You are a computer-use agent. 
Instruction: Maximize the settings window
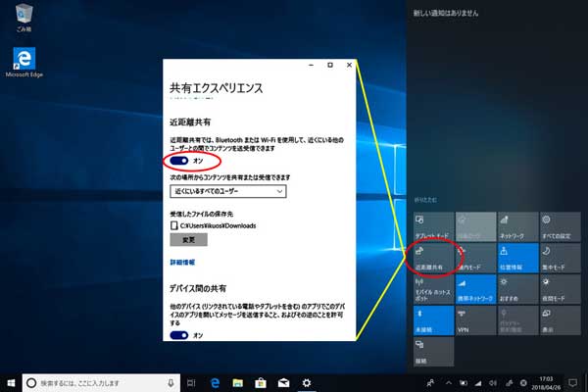click(x=330, y=65)
